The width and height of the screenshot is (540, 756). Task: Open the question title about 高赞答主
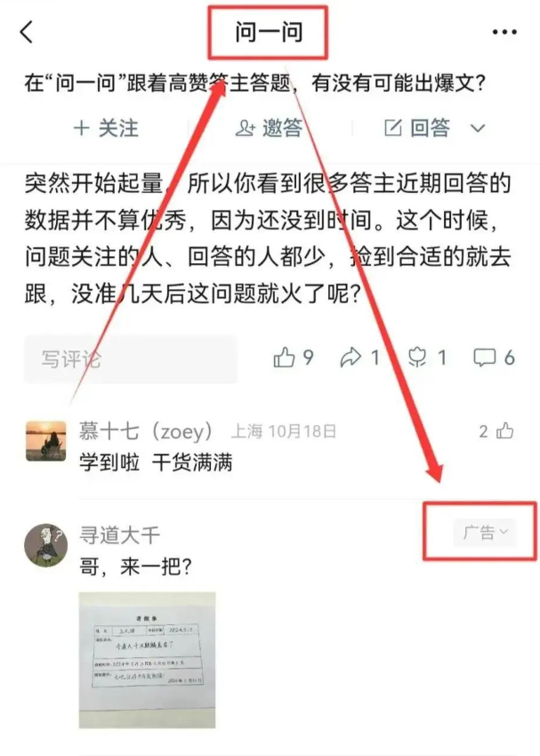(254, 83)
